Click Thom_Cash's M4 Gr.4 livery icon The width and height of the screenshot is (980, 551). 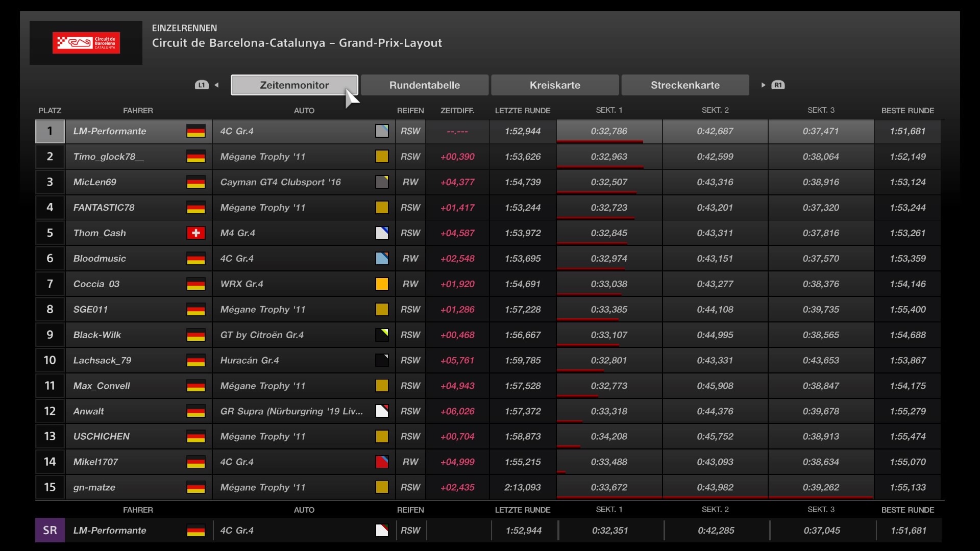pos(382,233)
